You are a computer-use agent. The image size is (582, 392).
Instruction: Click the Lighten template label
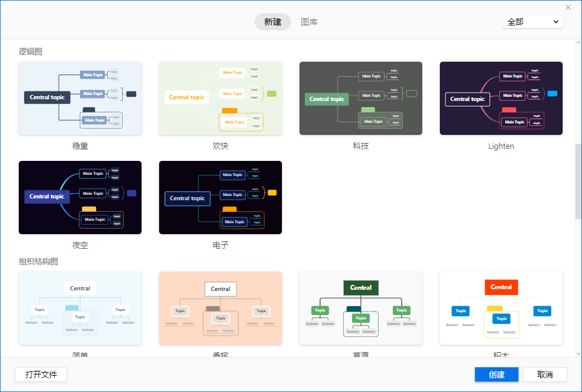(501, 146)
